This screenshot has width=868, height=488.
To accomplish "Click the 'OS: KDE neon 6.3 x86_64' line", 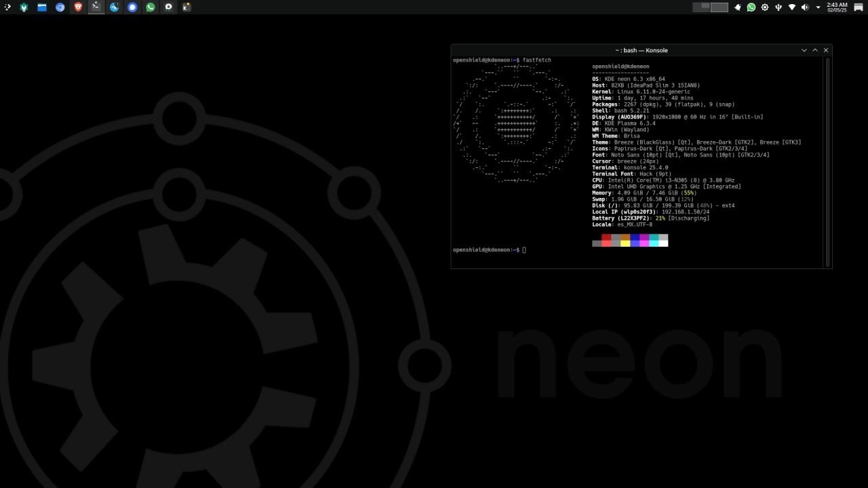I will (629, 79).
